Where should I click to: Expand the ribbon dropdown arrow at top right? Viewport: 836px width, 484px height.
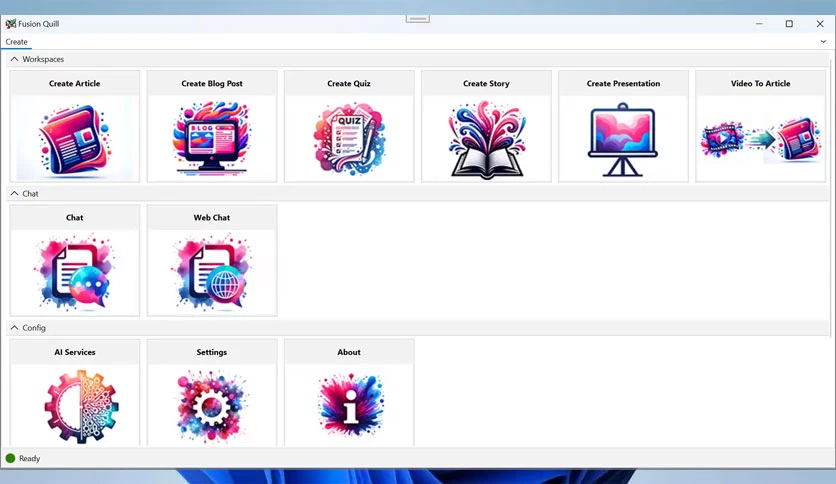pos(823,42)
